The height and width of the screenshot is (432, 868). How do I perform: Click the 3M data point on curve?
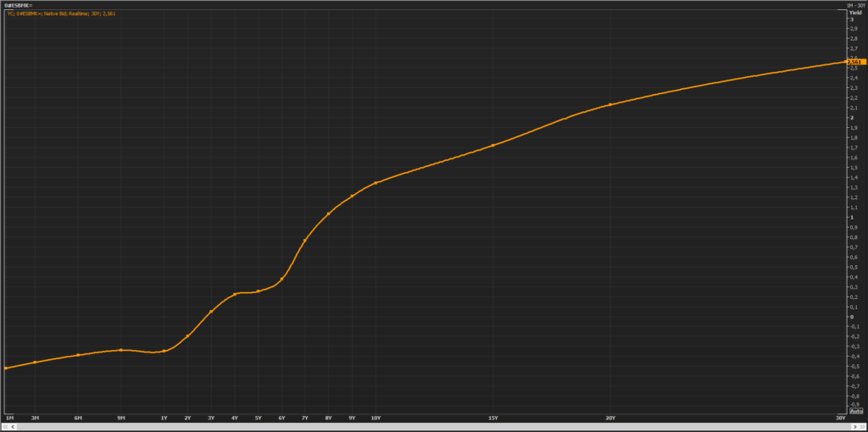[x=35, y=363]
